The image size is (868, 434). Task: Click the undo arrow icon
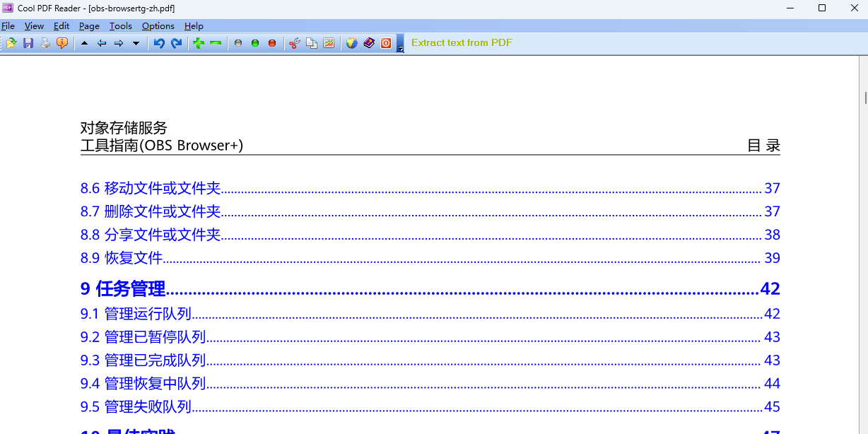point(158,42)
